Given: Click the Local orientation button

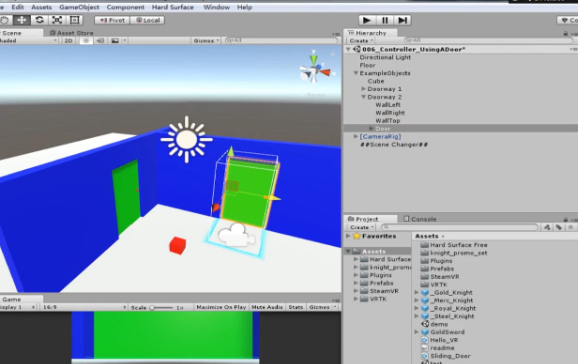Looking at the screenshot, I should [147, 20].
